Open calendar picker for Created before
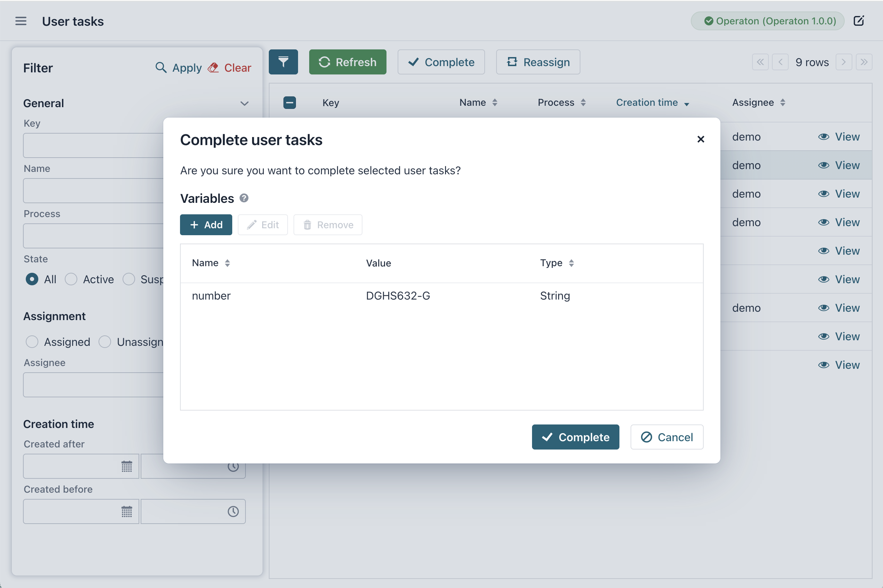Image resolution: width=883 pixels, height=588 pixels. click(x=127, y=511)
